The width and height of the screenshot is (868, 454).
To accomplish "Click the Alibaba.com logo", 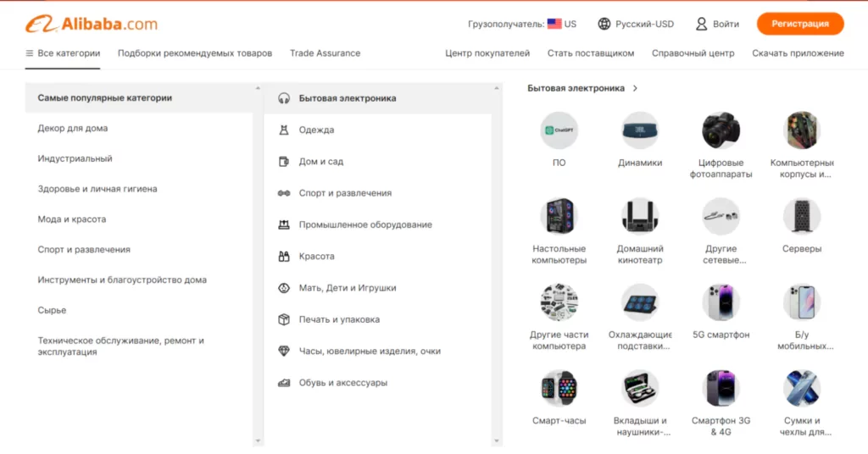I will coord(92,24).
